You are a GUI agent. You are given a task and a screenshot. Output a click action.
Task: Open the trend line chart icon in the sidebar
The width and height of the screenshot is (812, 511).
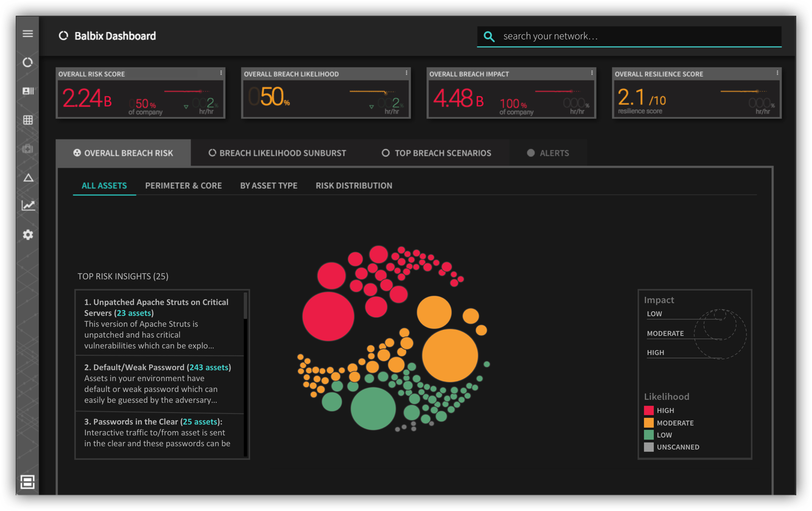[28, 205]
